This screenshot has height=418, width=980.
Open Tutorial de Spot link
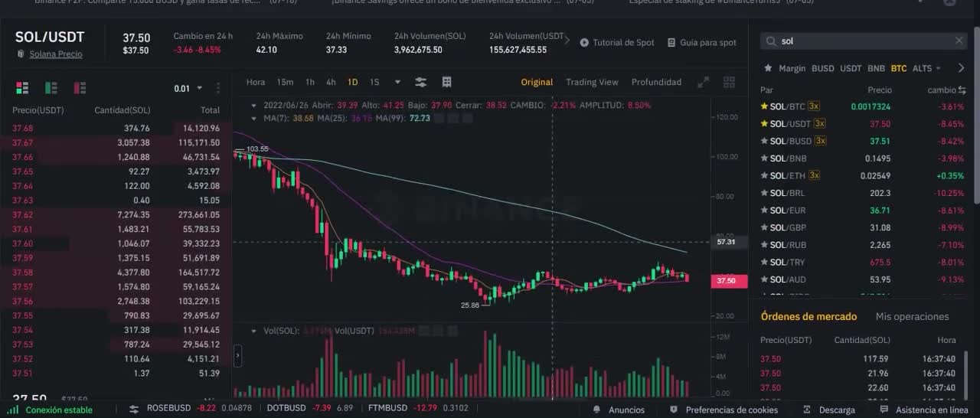623,43
